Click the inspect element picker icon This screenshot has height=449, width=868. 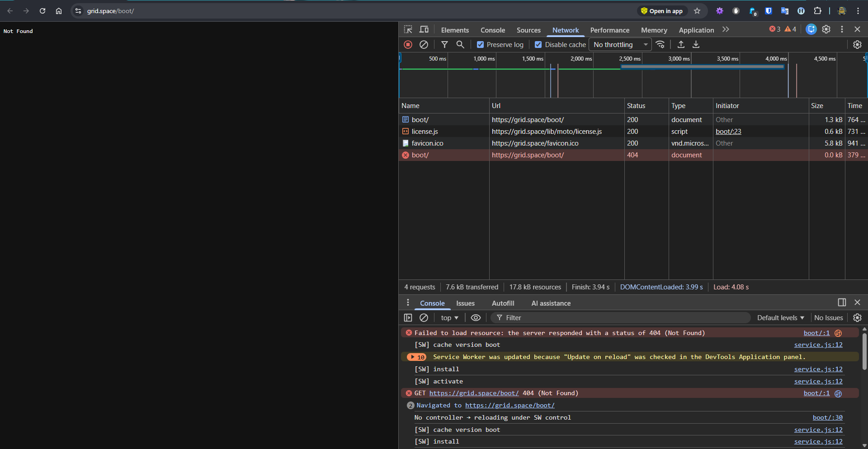[x=408, y=29]
